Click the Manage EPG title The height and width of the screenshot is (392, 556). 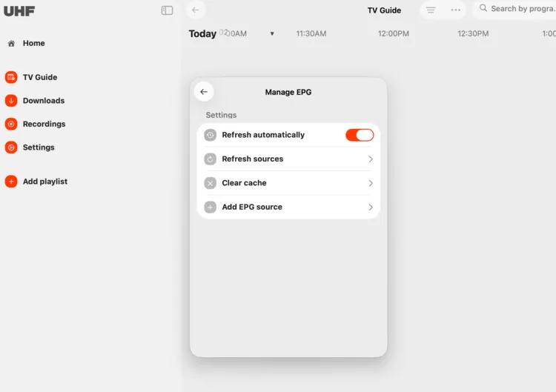(x=288, y=92)
